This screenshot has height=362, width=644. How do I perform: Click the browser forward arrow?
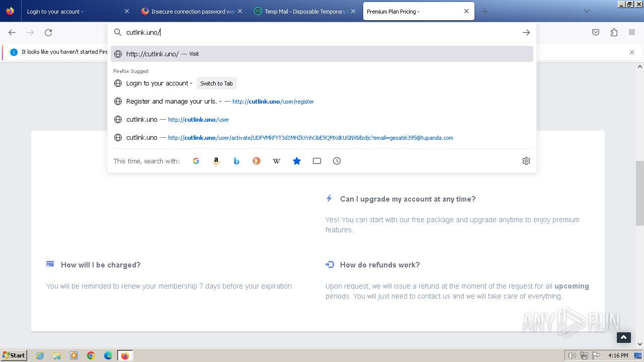pos(30,32)
